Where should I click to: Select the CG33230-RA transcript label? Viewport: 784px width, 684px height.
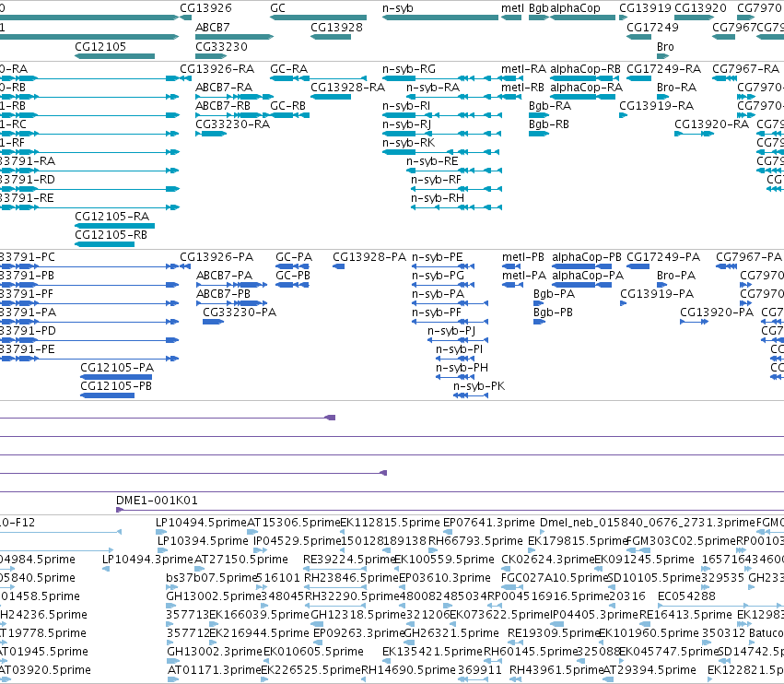tap(232, 124)
